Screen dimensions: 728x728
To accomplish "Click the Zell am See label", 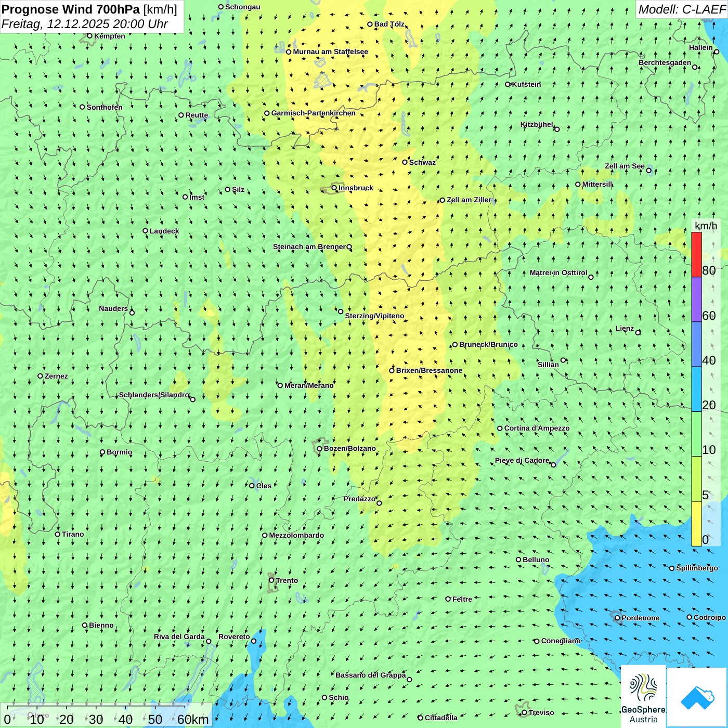I will click(625, 166).
